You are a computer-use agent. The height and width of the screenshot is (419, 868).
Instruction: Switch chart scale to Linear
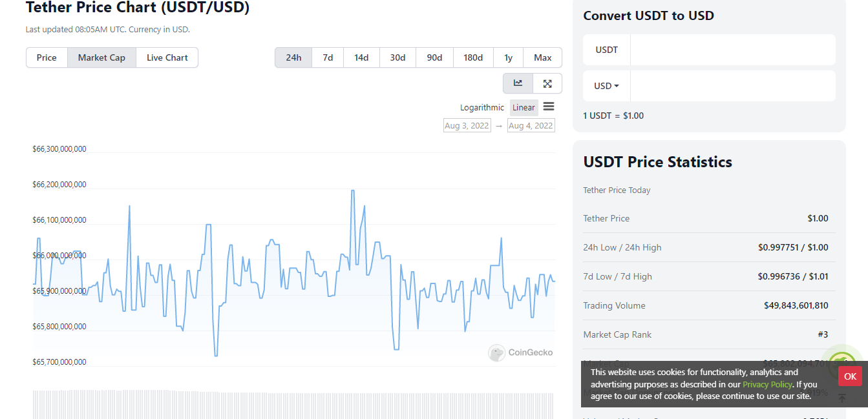tap(524, 108)
